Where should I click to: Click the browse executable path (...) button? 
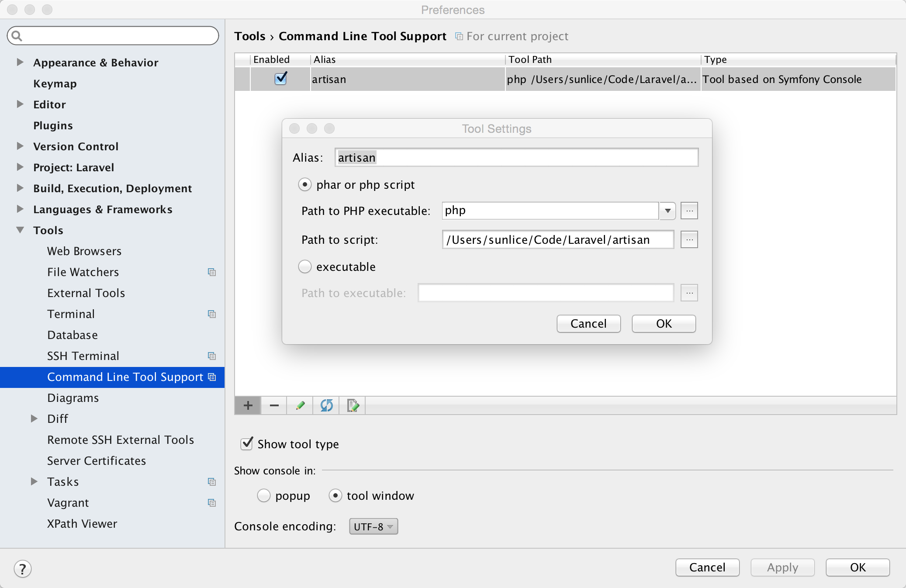[x=689, y=293]
